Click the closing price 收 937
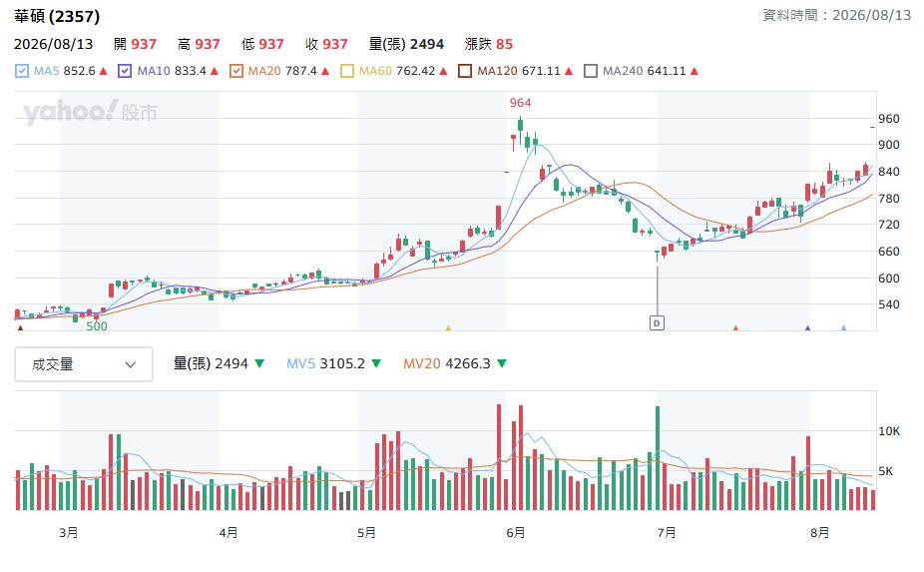Screen dimensions: 924x572 pos(326,44)
